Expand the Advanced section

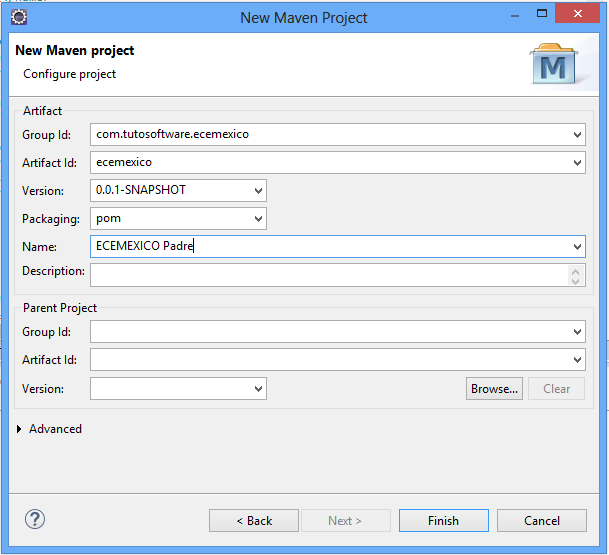point(19,429)
